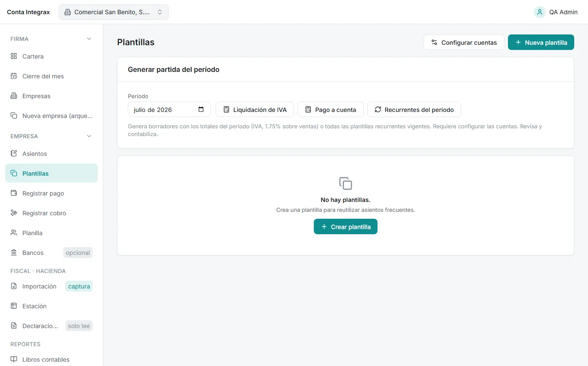
Task: Click the sliders icon in Configurar cuentas
Action: (x=434, y=42)
